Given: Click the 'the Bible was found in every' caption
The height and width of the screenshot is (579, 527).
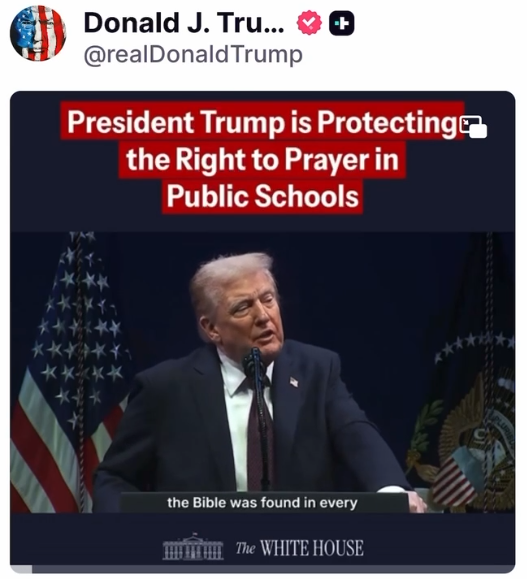Looking at the screenshot, I should pos(262,503).
